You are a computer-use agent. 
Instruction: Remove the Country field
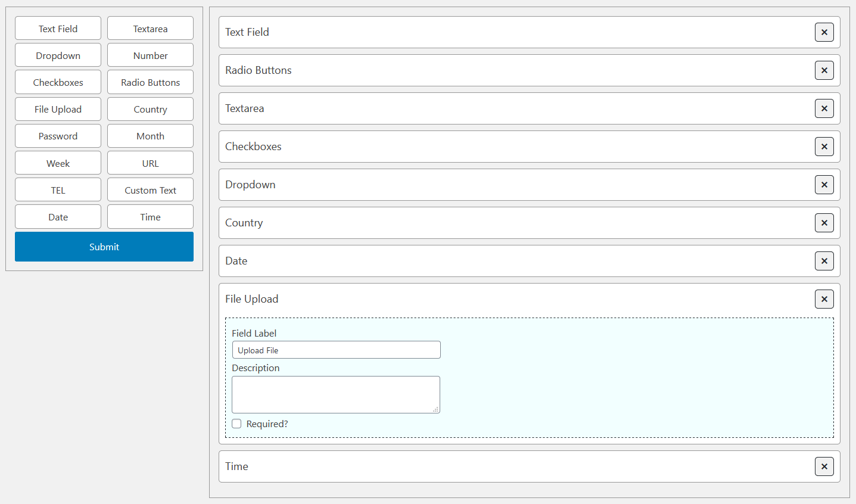[824, 223]
